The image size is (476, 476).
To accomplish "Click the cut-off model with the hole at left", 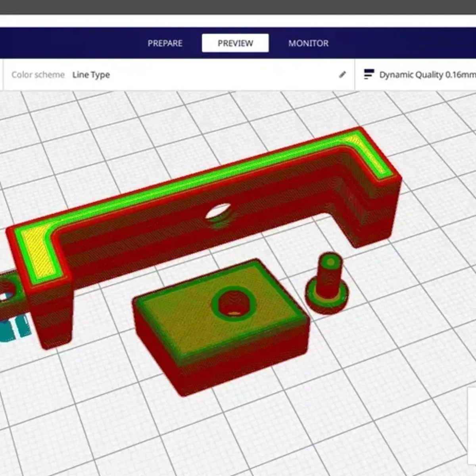I will (12, 294).
